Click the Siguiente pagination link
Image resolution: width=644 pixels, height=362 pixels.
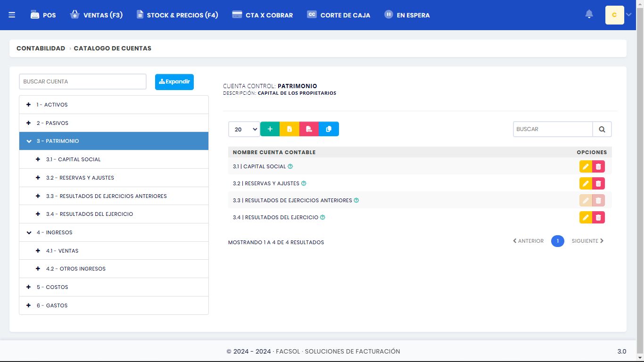point(587,241)
